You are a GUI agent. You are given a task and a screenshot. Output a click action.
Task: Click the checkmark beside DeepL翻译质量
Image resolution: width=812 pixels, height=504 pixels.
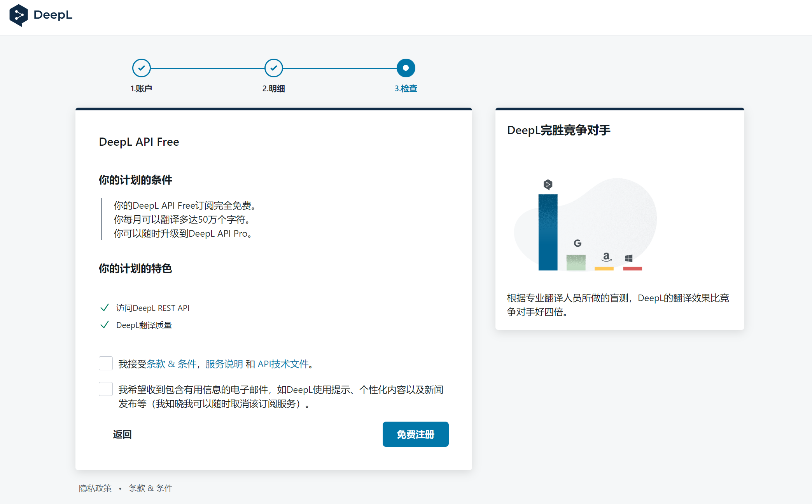point(104,325)
